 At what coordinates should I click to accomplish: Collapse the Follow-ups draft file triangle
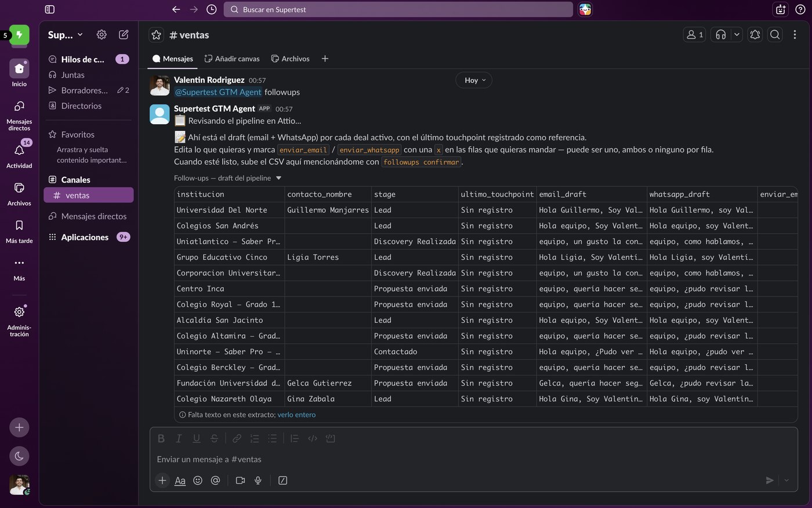click(278, 178)
